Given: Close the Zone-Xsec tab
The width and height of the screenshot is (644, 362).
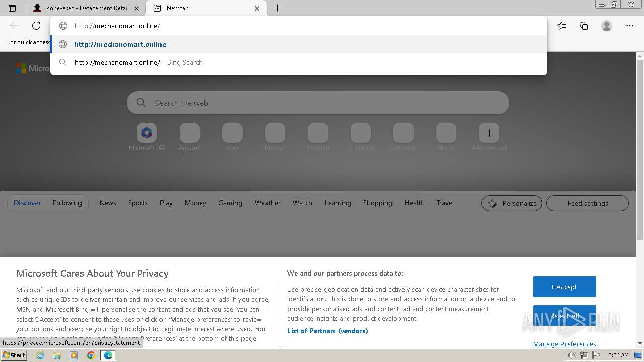Looking at the screenshot, I should pos(136,8).
